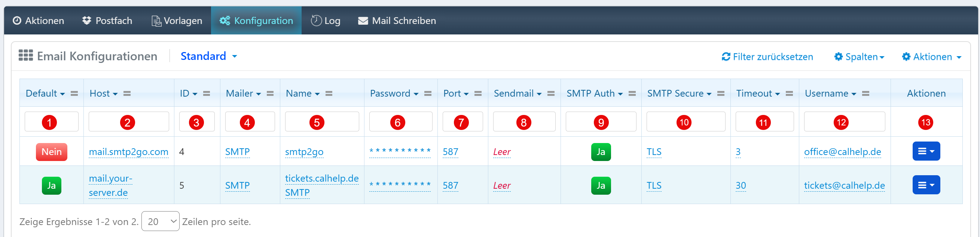Viewport: 980px width, 237px height.
Task: Switch to the Vorlagen tab
Action: (x=177, y=21)
